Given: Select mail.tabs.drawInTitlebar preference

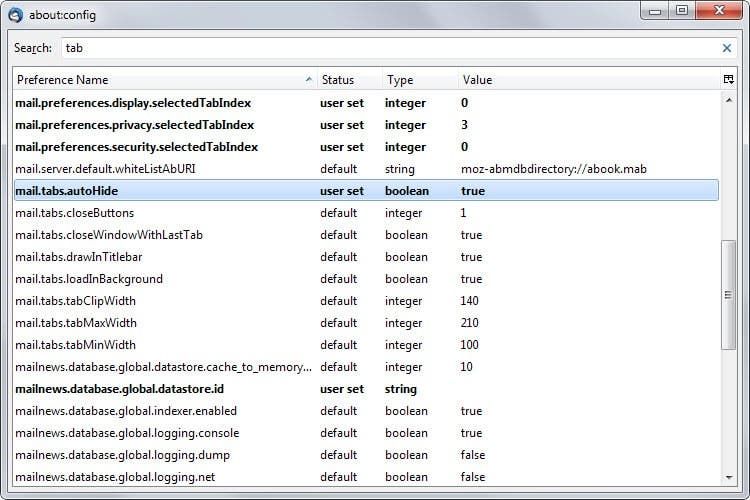Looking at the screenshot, I should 366,257.
